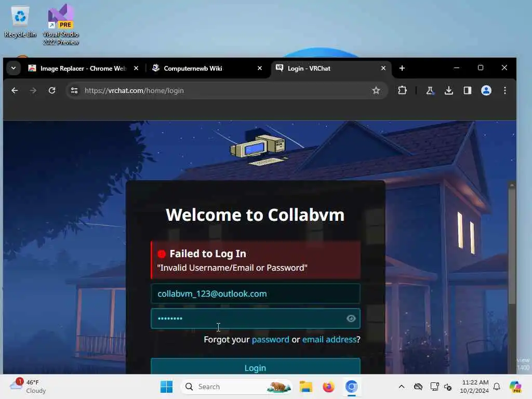
Task: Minimize the browser window
Action: (457, 68)
